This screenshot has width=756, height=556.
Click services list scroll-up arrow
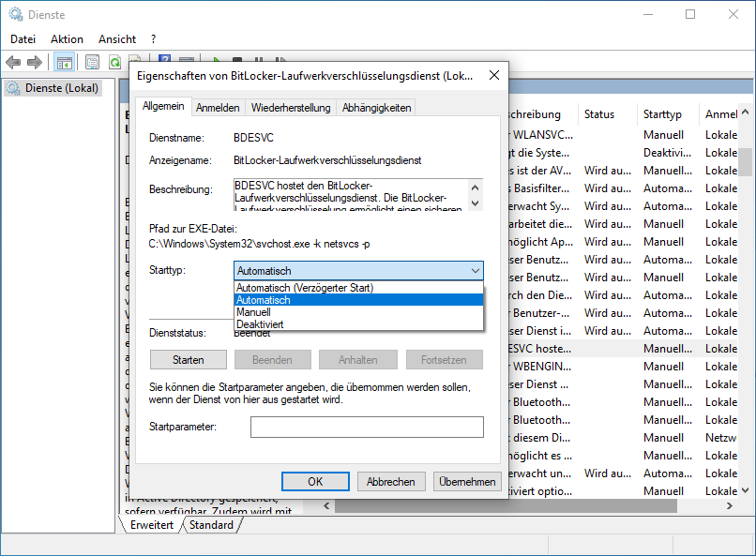pos(746,113)
